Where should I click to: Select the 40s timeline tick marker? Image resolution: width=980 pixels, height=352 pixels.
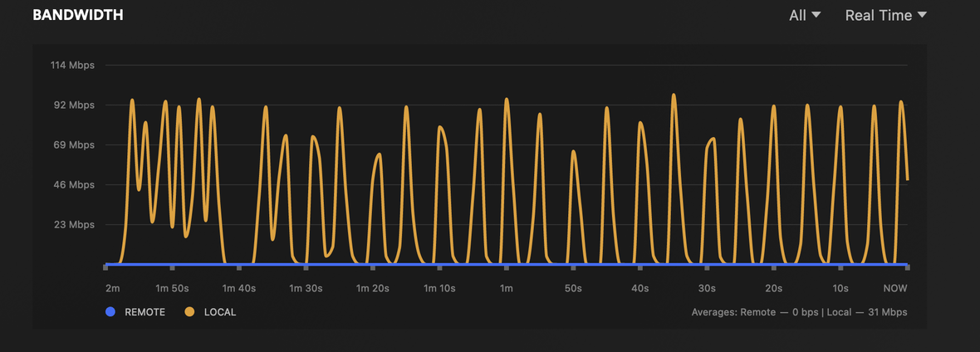(640, 267)
